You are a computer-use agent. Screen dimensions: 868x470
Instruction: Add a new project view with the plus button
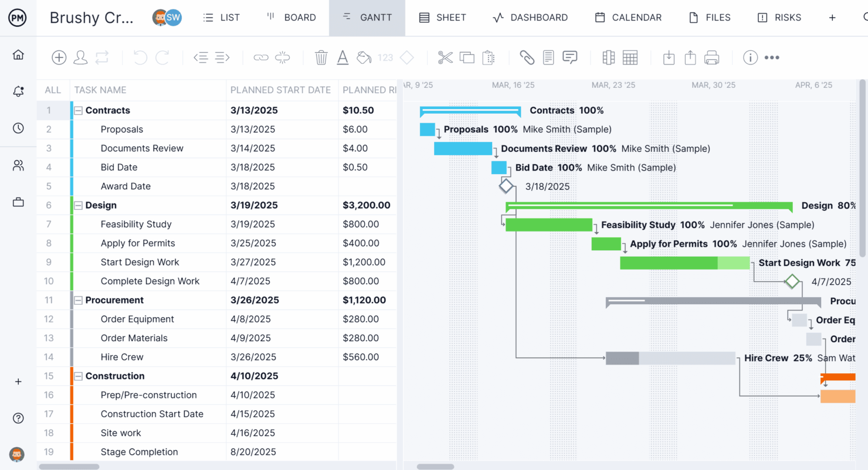832,18
